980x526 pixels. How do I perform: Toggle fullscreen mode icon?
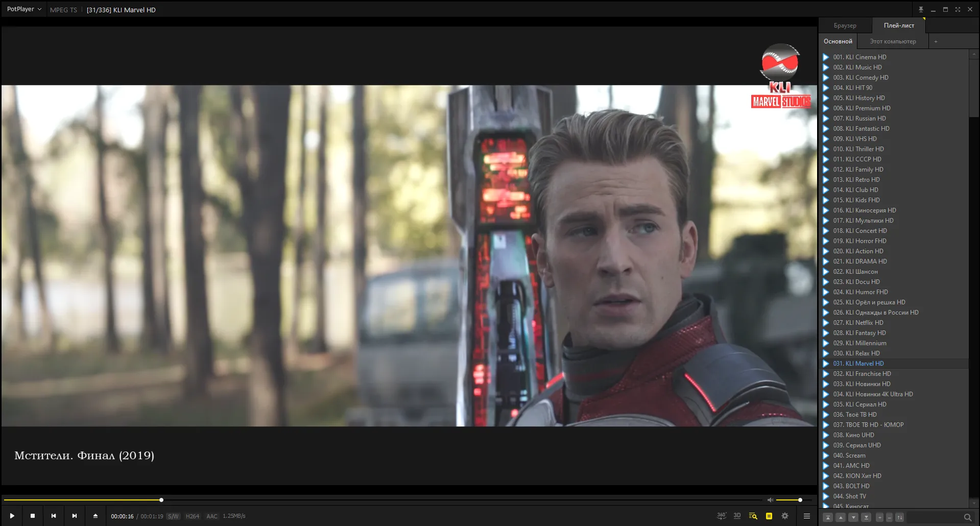(x=958, y=9)
